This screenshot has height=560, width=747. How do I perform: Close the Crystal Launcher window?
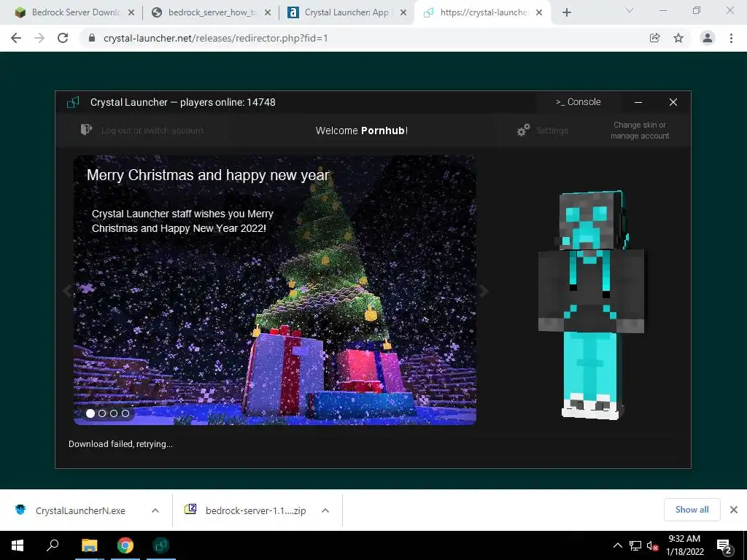[x=673, y=102]
